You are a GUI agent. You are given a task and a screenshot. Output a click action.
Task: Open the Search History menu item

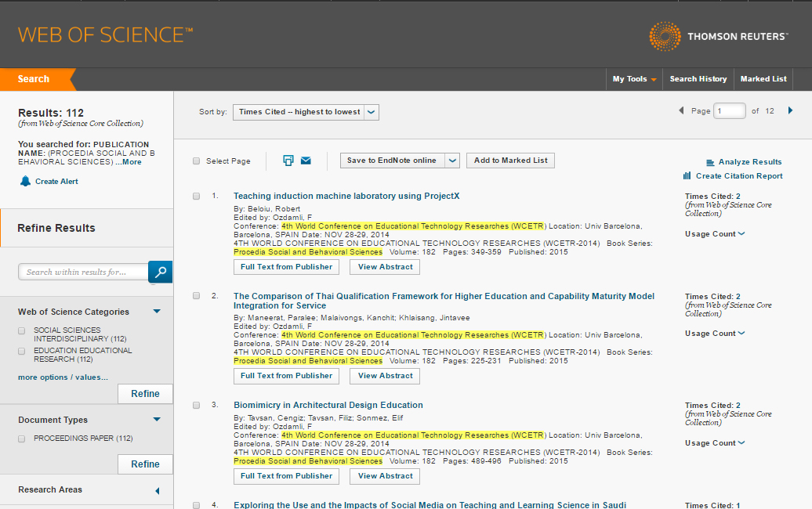tap(698, 79)
